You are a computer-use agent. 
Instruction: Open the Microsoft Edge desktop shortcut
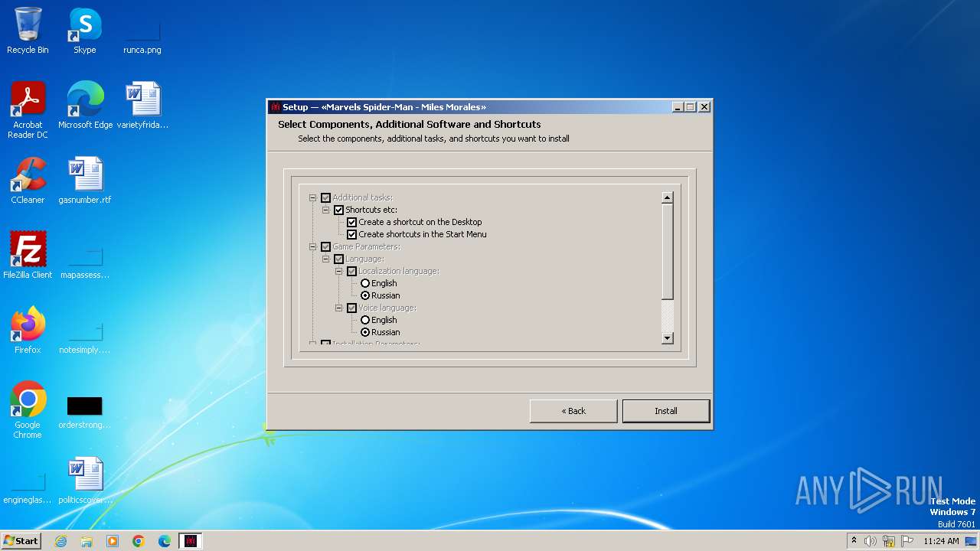[x=85, y=106]
